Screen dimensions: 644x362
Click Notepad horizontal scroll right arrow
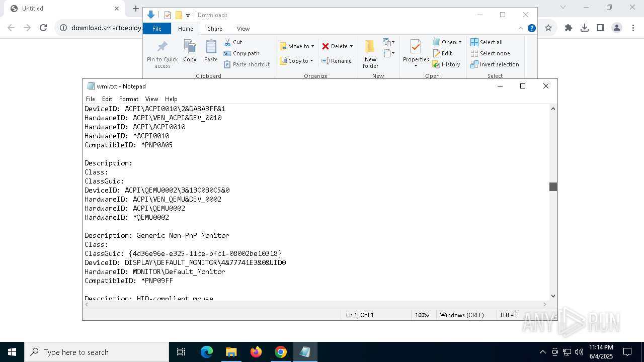[x=545, y=304]
